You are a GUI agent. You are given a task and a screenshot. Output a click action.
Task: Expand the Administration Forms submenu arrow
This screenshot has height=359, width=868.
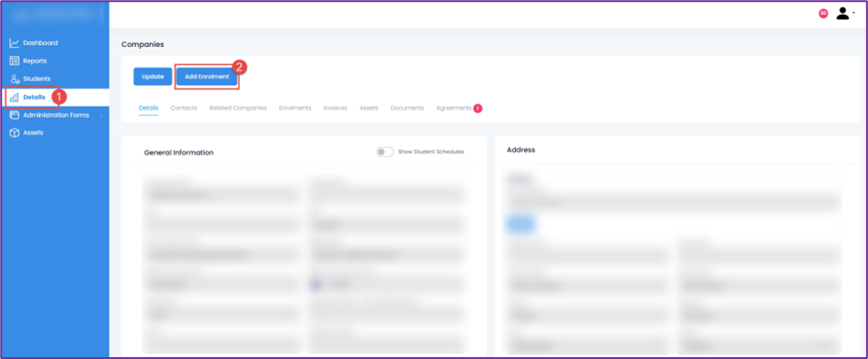101,115
